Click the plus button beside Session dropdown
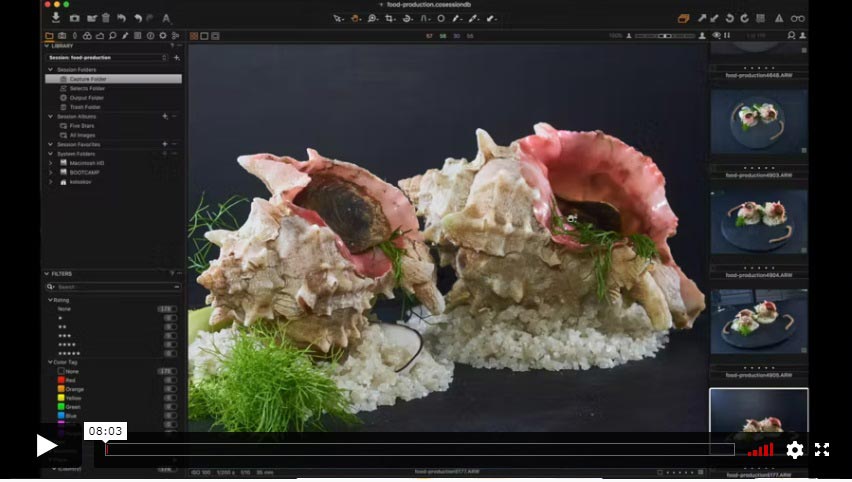 point(177,58)
